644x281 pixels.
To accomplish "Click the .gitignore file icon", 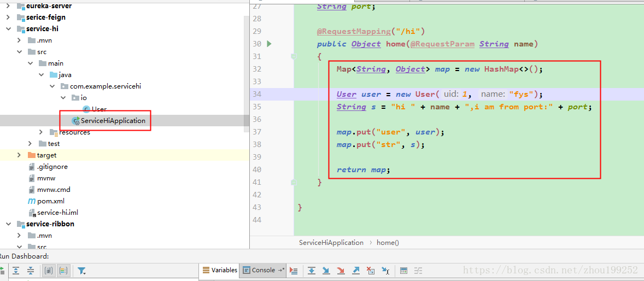I will tap(32, 167).
